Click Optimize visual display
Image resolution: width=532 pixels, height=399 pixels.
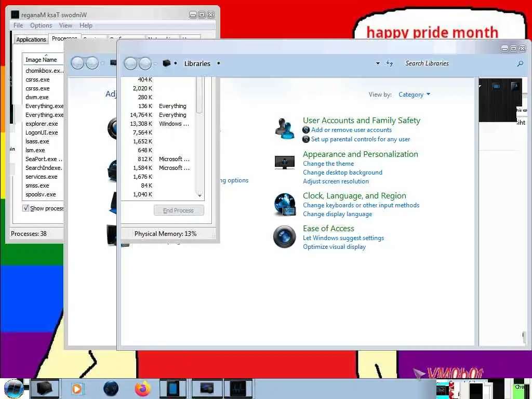click(x=334, y=247)
